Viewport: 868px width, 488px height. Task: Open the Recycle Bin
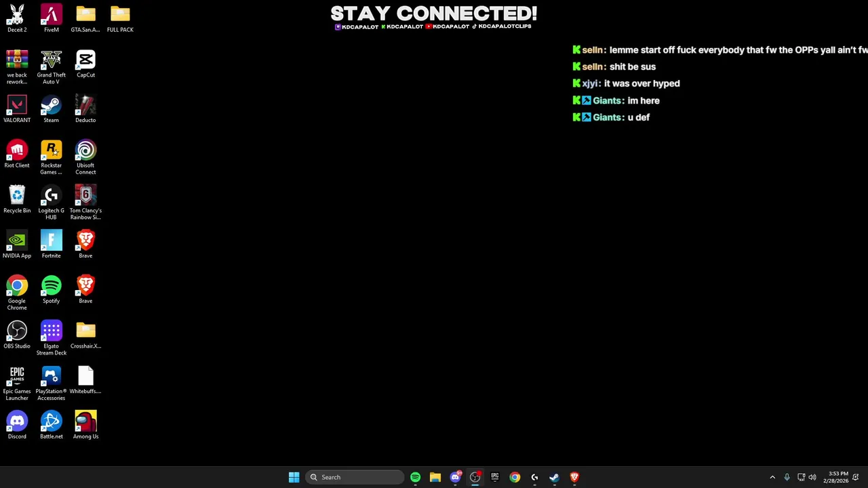17,199
